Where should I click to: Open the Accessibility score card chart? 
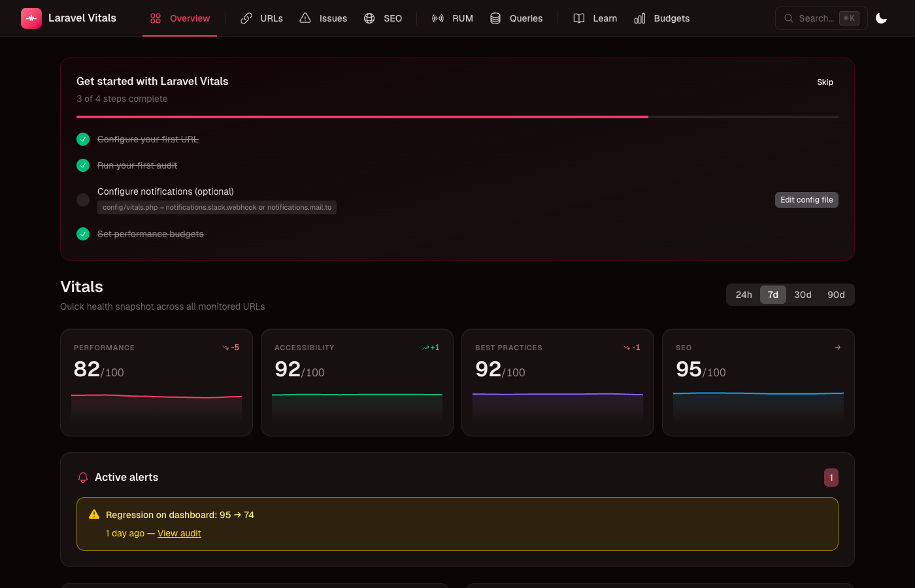click(357, 406)
